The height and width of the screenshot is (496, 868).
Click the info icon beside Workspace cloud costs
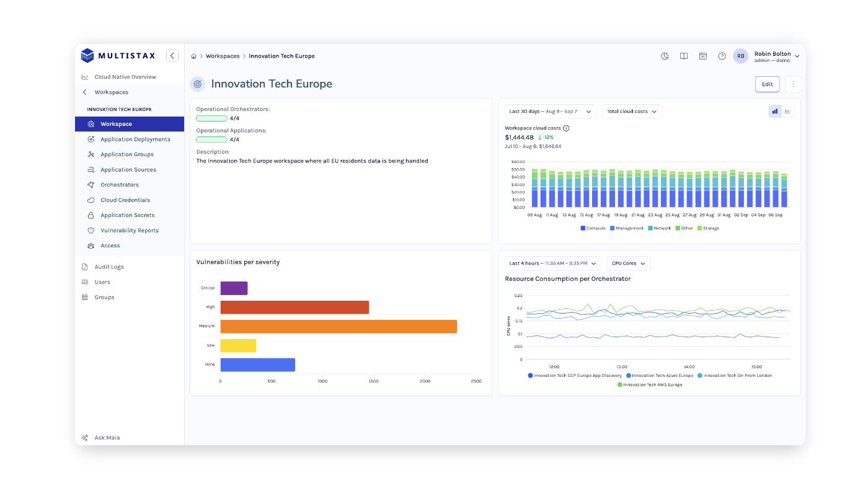point(566,128)
